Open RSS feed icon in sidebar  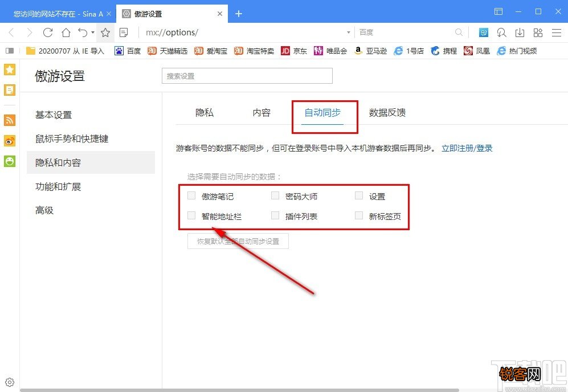(10, 120)
